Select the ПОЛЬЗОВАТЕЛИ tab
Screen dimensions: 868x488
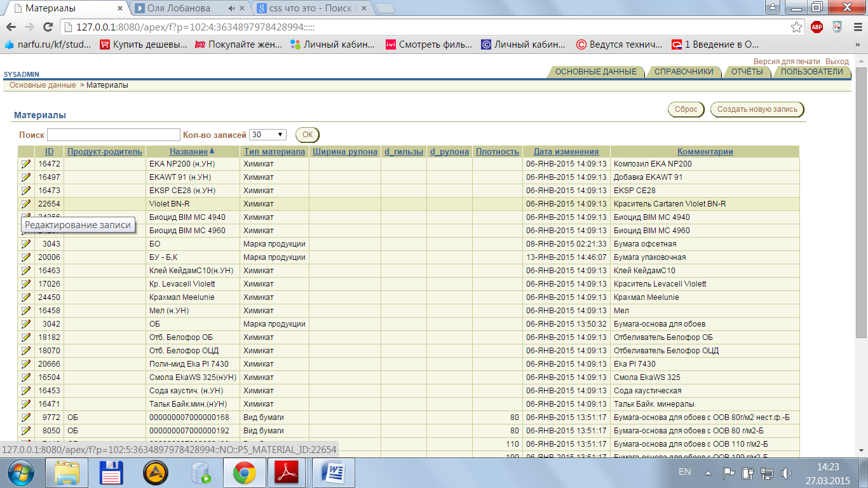[x=812, y=72]
